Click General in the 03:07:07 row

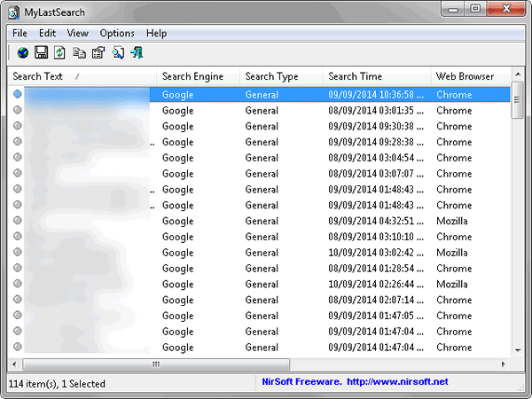[x=262, y=174]
